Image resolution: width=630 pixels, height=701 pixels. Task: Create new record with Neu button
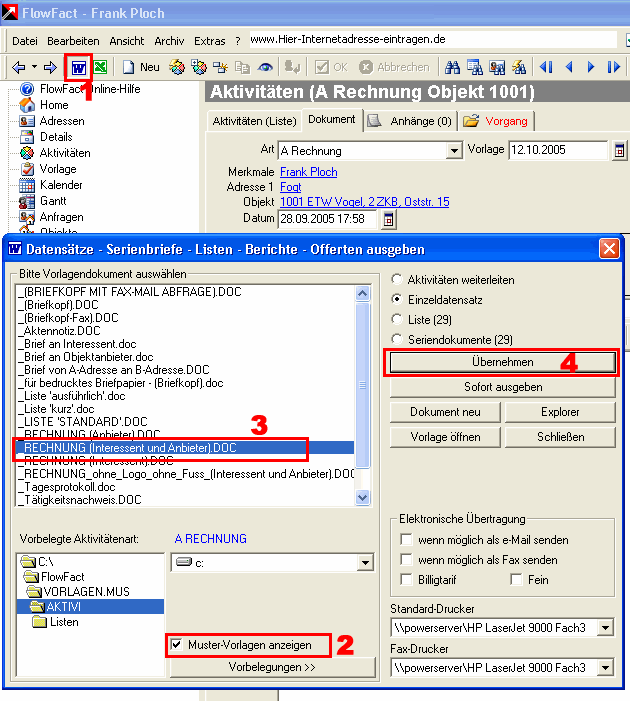coord(141,68)
